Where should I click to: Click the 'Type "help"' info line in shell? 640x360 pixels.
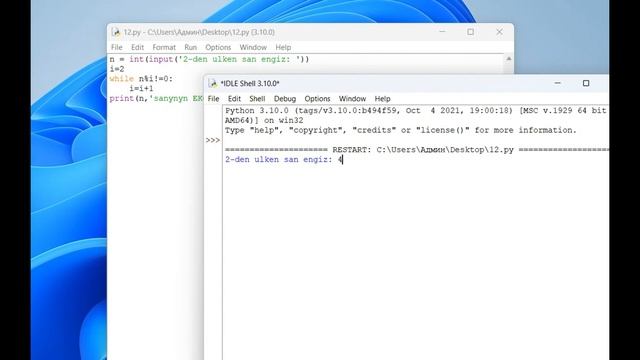(x=401, y=130)
